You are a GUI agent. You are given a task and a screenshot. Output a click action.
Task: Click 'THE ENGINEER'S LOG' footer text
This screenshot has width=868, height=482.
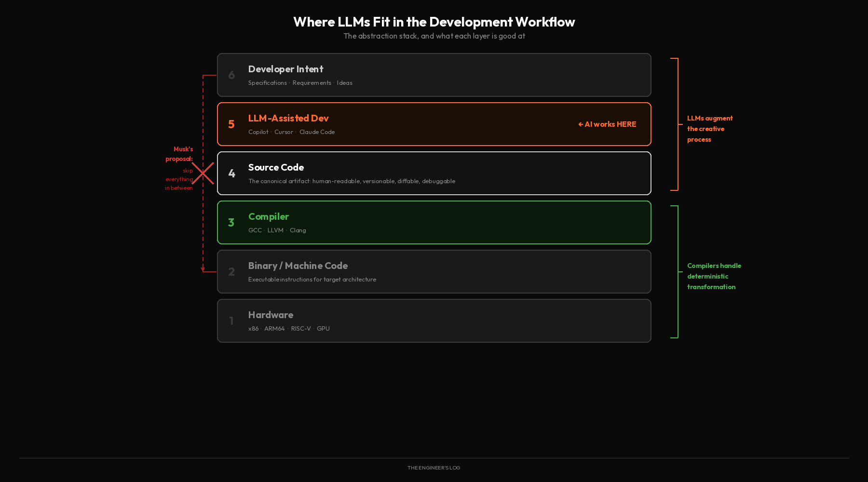coord(434,468)
